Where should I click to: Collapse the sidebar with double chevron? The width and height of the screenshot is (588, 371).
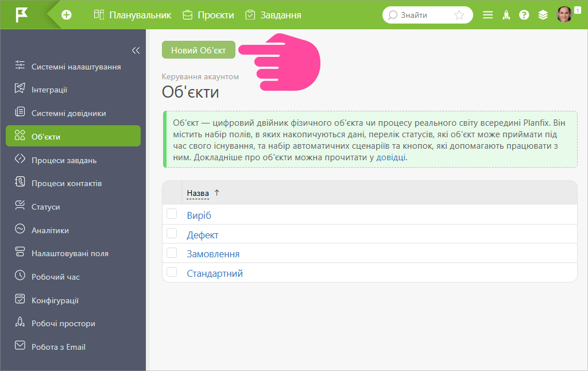[x=136, y=51]
